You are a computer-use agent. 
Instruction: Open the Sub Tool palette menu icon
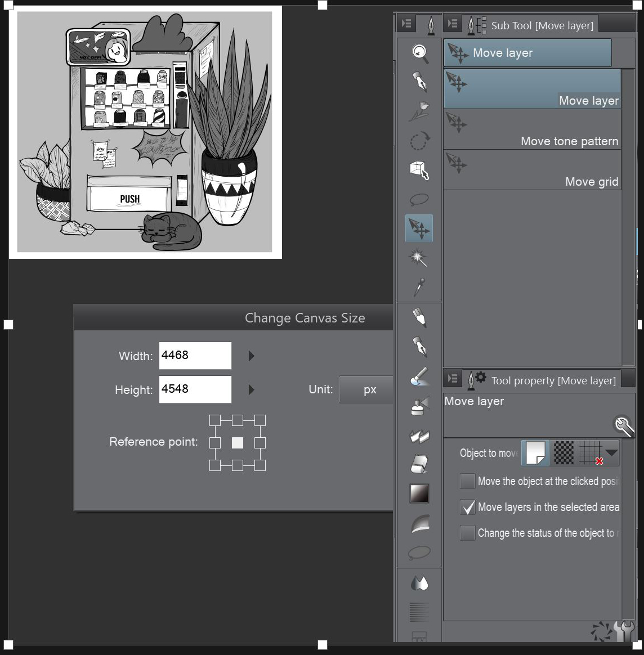click(453, 24)
